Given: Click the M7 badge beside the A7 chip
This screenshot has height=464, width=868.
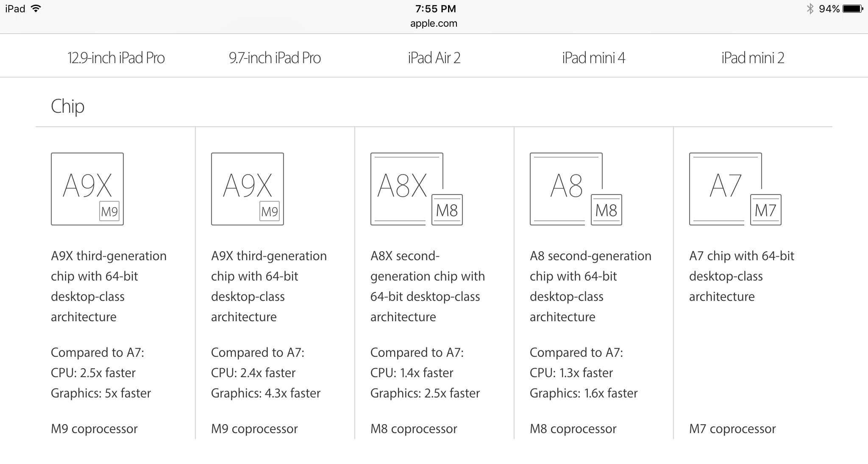Looking at the screenshot, I should click(x=766, y=210).
